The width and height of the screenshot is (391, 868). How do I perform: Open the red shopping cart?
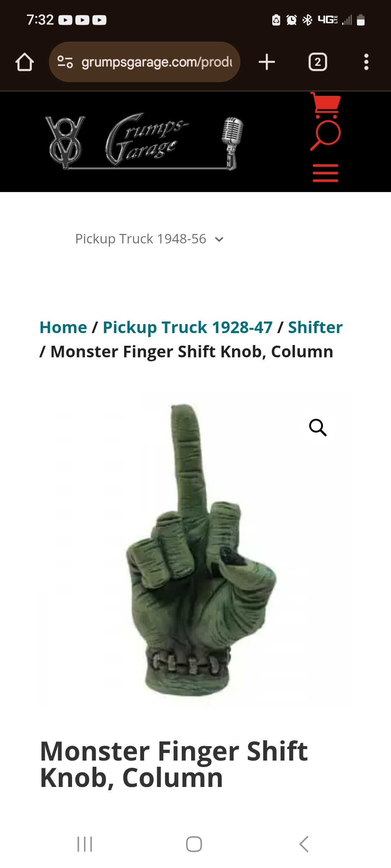click(x=325, y=105)
